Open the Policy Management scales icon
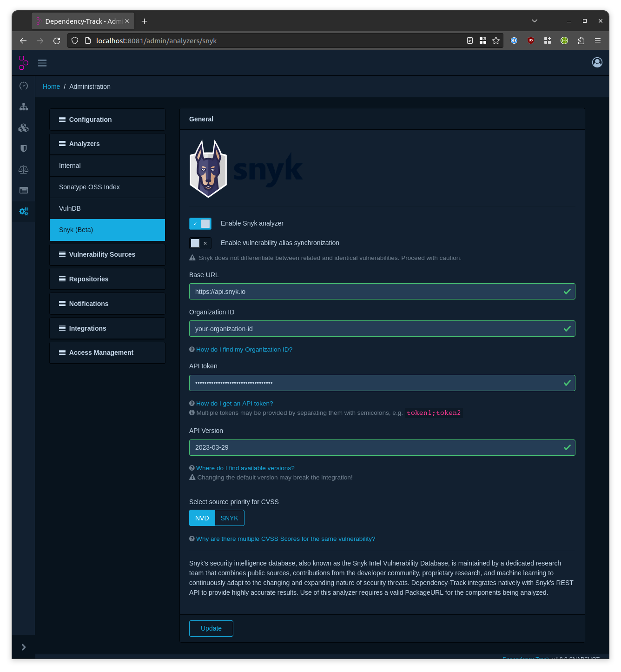 [x=23, y=169]
